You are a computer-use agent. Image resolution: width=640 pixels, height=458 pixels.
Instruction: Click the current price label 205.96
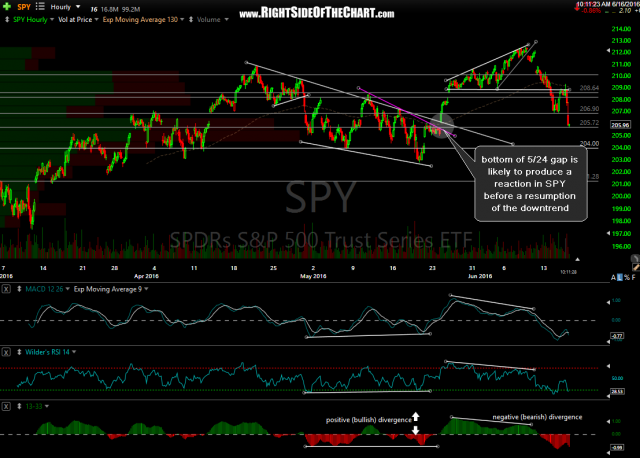tap(620, 125)
